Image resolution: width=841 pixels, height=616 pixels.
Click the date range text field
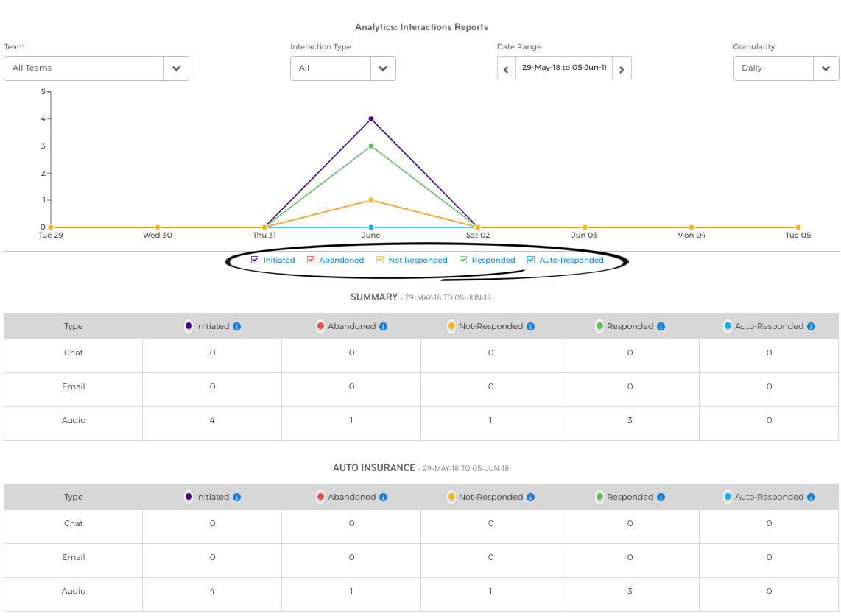click(x=563, y=68)
